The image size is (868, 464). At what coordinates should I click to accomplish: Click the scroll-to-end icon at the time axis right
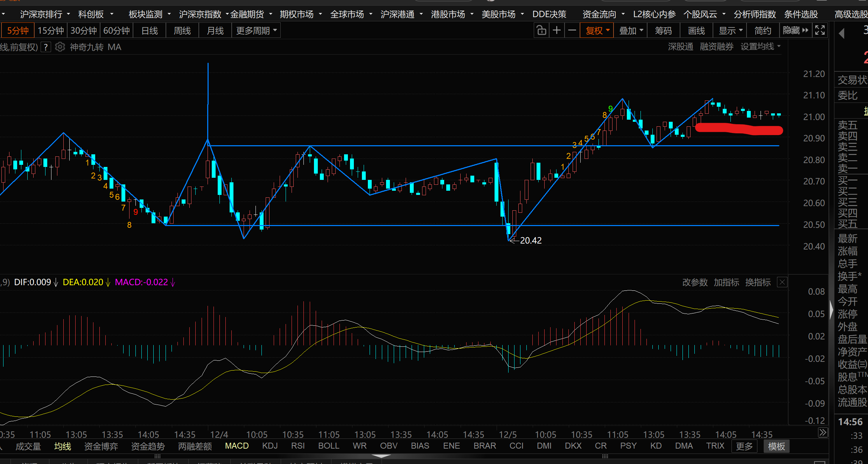pyautogui.click(x=822, y=433)
